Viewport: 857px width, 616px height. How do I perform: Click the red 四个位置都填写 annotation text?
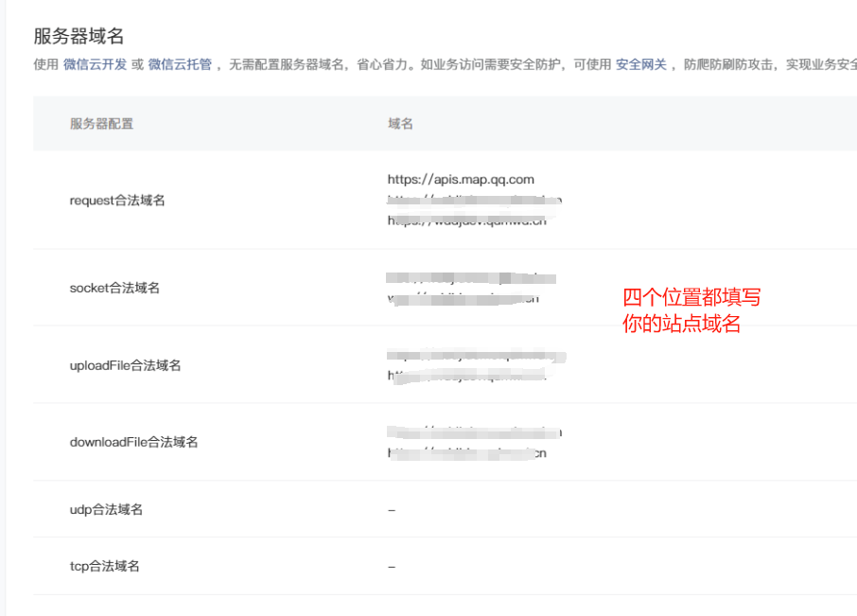coord(691,298)
